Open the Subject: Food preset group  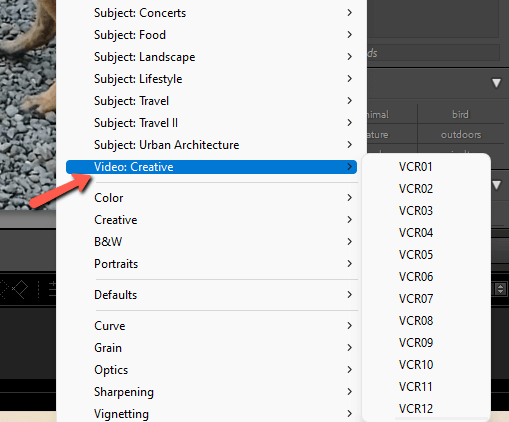(x=211, y=35)
